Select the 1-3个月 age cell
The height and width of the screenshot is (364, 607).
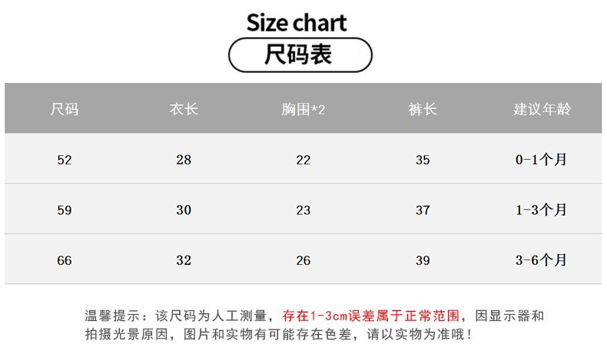[x=542, y=210]
